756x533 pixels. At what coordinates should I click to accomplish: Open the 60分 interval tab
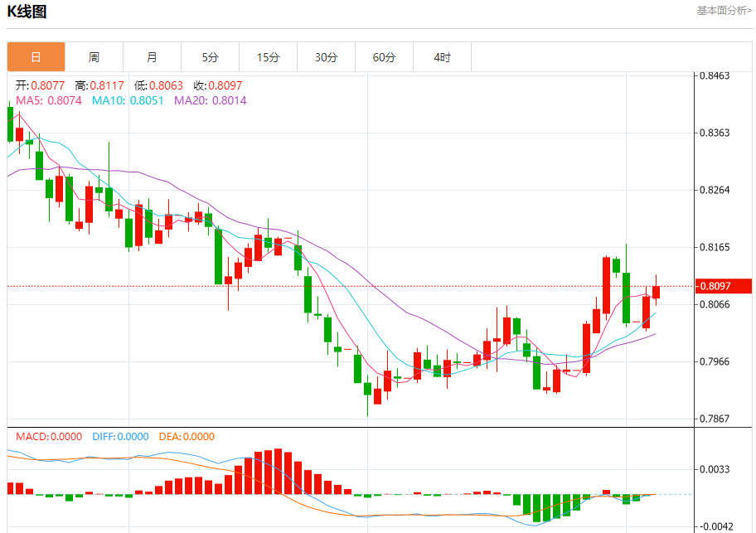pos(385,57)
